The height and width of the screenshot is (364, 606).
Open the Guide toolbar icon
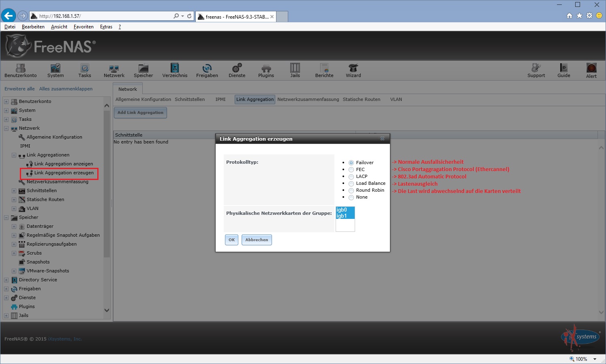pos(564,70)
